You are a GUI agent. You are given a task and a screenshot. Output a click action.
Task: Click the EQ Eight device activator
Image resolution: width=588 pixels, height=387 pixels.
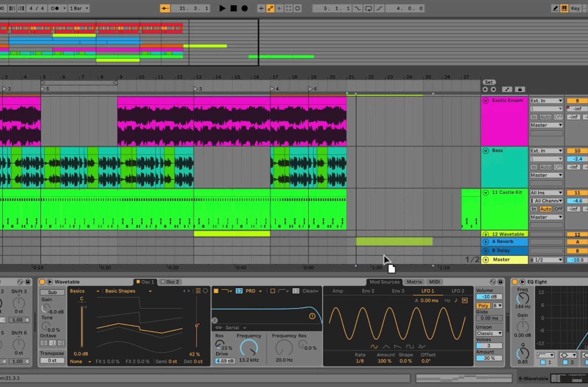point(515,282)
